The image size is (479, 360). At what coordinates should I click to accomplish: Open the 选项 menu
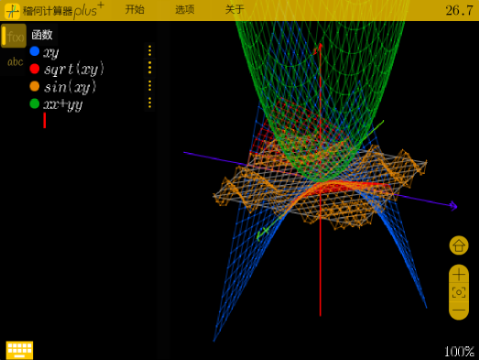[185, 10]
